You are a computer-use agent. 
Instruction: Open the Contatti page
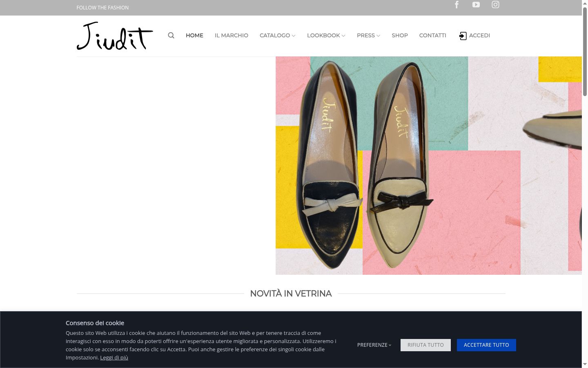tap(433, 36)
